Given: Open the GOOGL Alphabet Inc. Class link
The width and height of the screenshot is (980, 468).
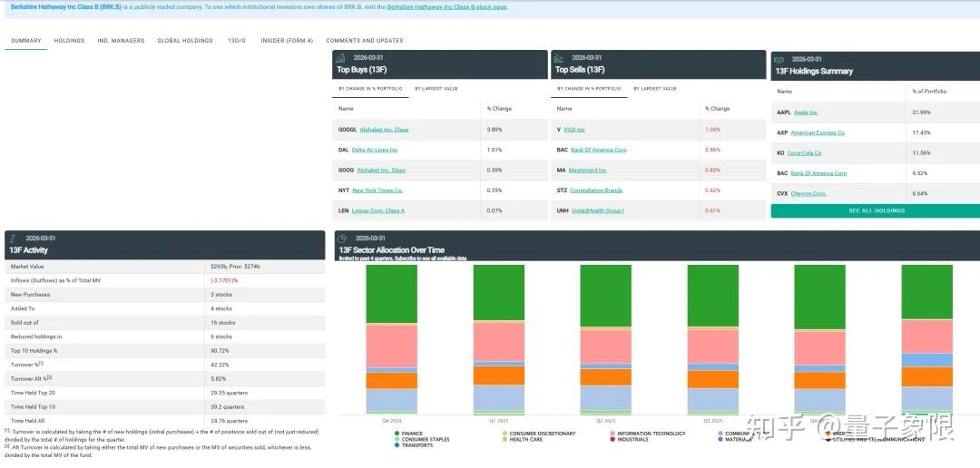Looking at the screenshot, I should point(384,130).
